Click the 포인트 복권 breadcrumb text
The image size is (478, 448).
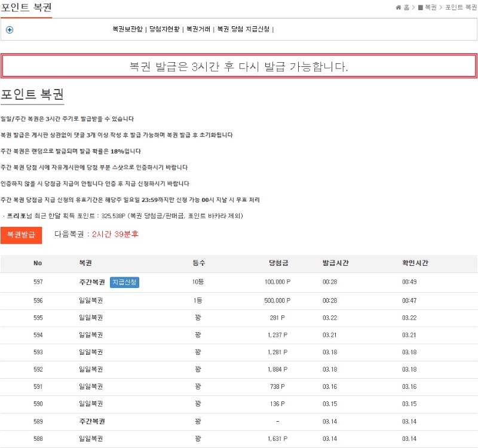[x=461, y=7]
